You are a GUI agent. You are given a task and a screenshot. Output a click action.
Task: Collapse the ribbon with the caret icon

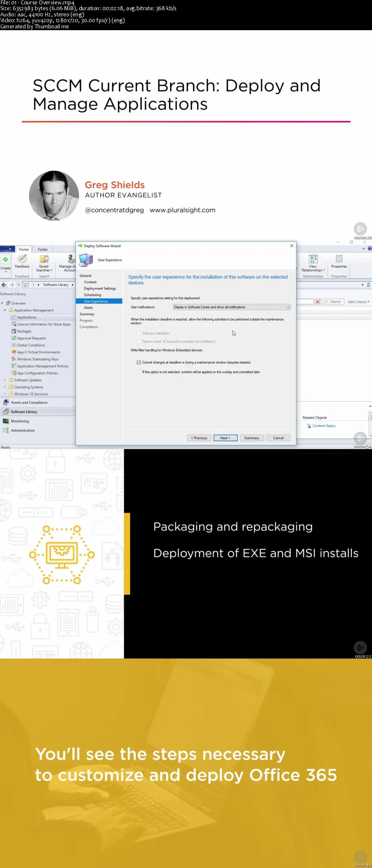point(364,249)
